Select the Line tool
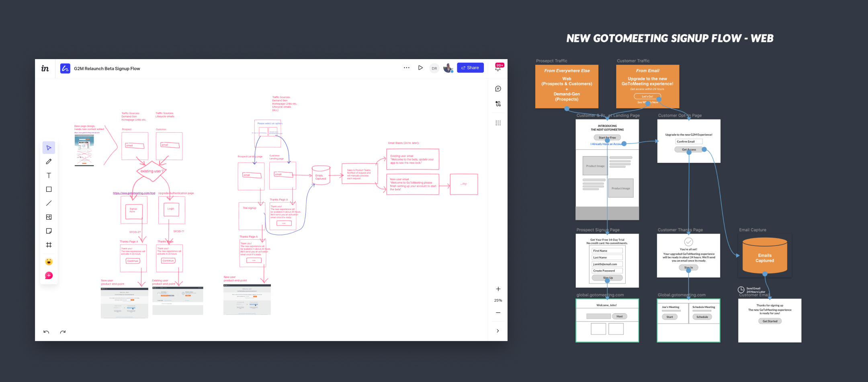 click(x=49, y=203)
